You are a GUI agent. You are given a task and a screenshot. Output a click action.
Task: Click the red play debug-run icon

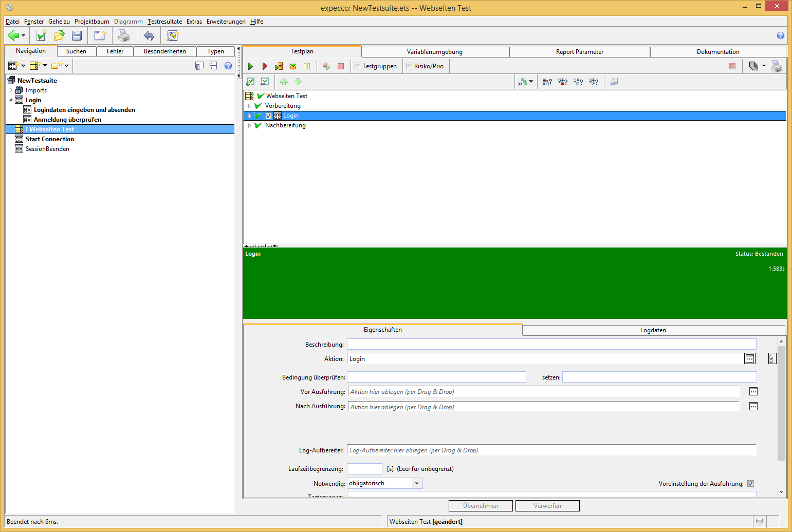(x=265, y=66)
